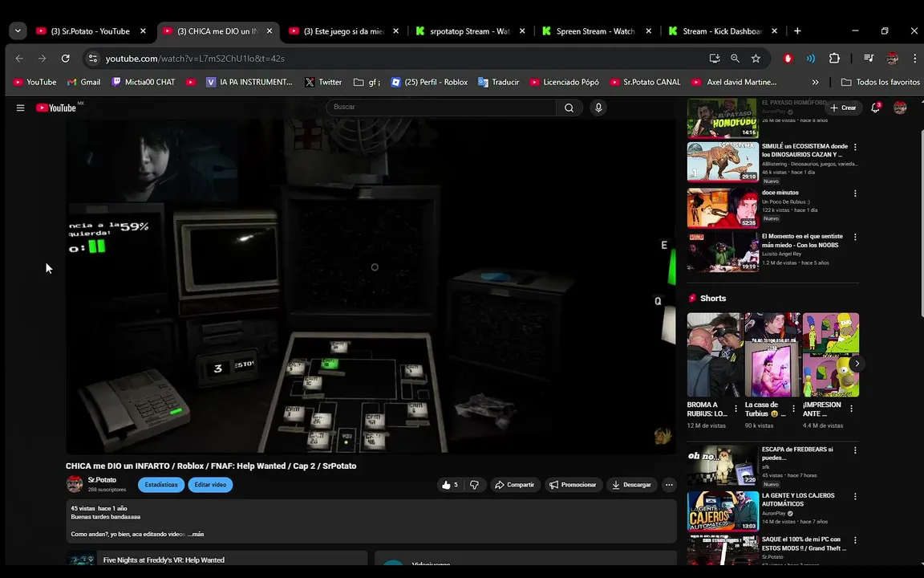Viewport: 924px width, 578px height.
Task: Expand description with ...más
Action: [196, 534]
